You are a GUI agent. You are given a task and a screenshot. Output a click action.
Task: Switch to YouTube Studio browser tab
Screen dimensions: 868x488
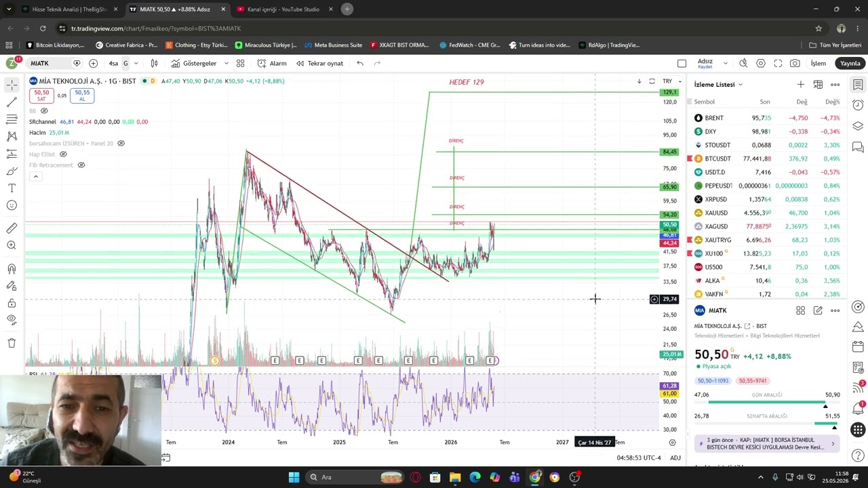[x=283, y=9]
